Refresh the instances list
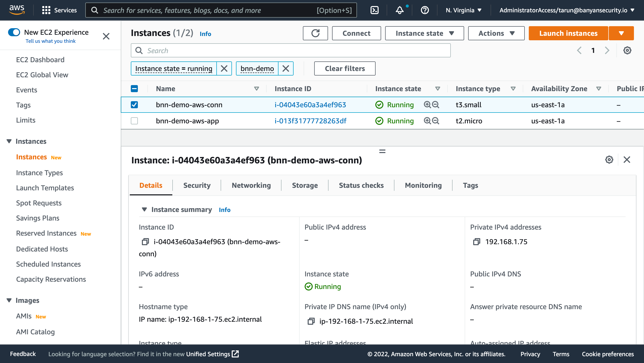This screenshot has height=363, width=644. click(x=315, y=33)
